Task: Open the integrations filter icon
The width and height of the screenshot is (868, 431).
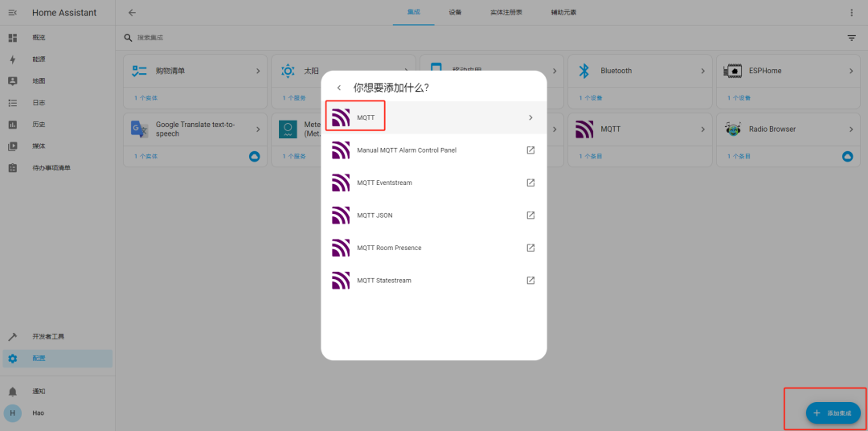Action: [851, 38]
